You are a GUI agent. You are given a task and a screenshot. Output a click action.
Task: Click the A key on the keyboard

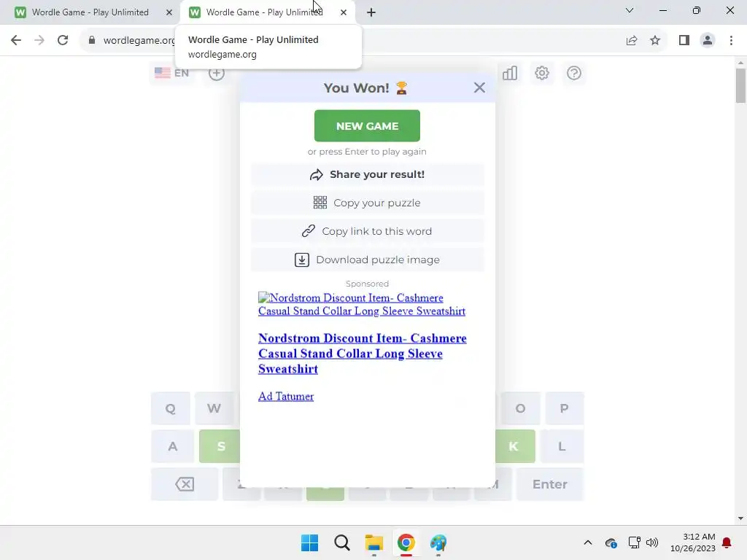tap(172, 446)
